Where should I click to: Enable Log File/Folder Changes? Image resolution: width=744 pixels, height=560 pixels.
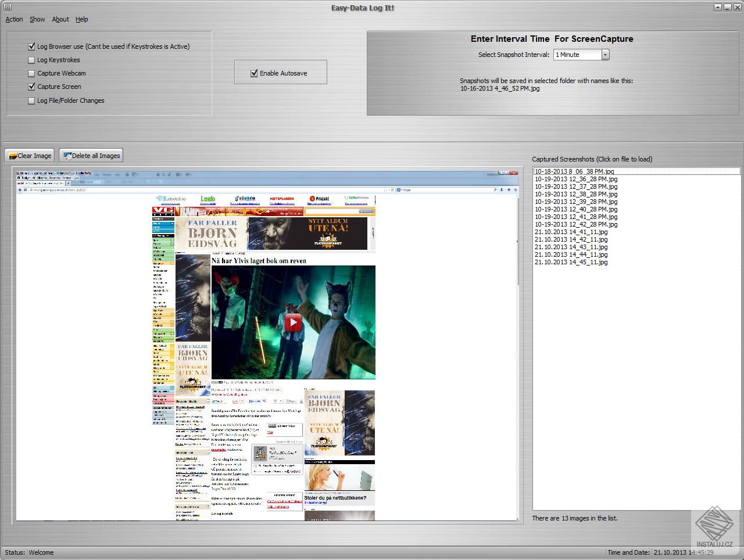[31, 100]
